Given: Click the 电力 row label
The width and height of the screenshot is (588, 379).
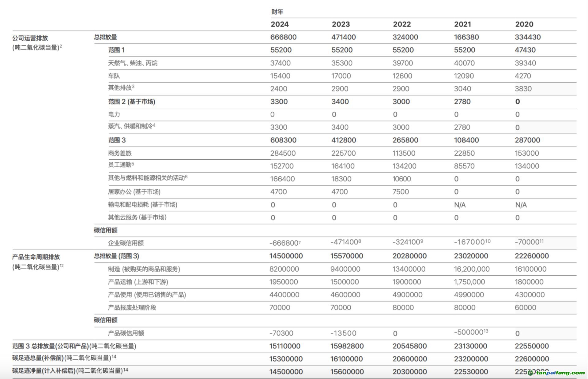Looking at the screenshot, I should [114, 114].
